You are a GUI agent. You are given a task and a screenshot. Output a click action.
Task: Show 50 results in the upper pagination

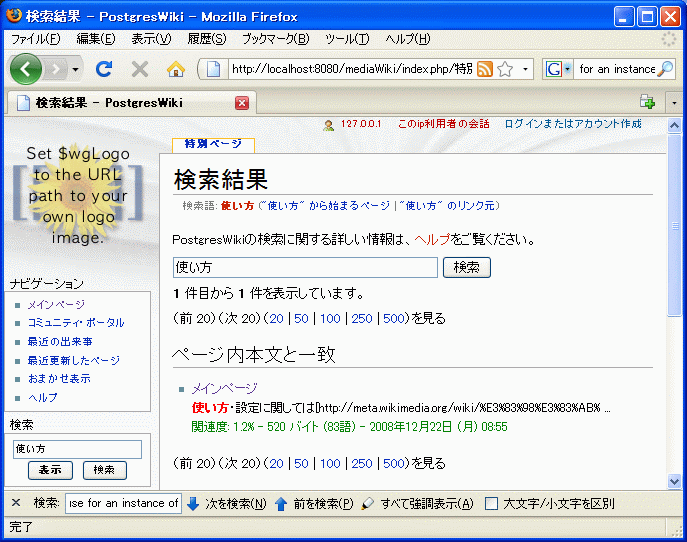[301, 319]
